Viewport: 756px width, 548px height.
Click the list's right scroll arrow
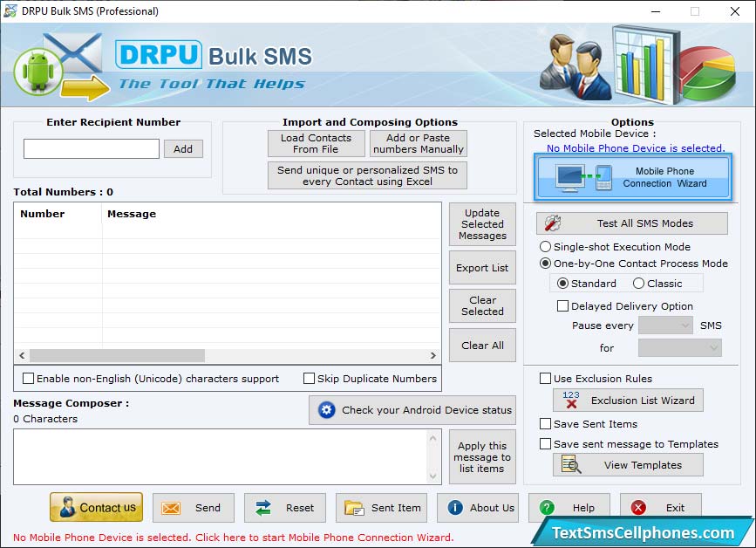pos(433,355)
